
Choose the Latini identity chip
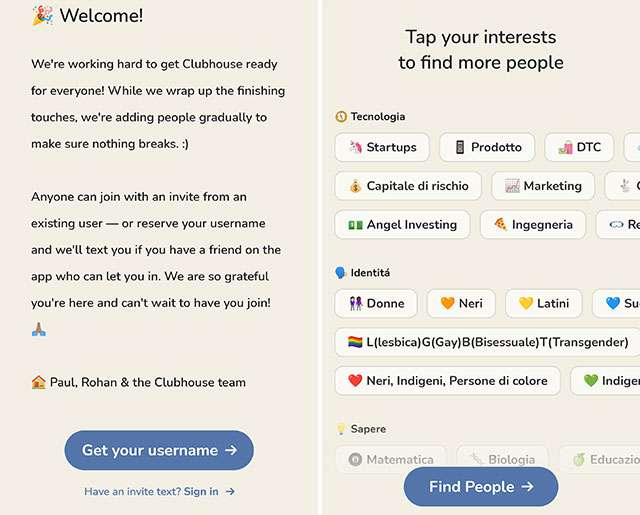(x=543, y=303)
